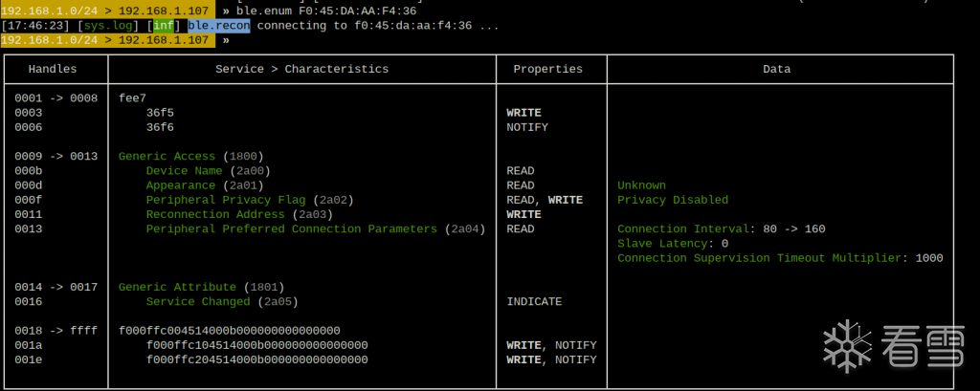Image resolution: width=980 pixels, height=391 pixels.
Task: Click the Properties column header
Action: coord(547,69)
